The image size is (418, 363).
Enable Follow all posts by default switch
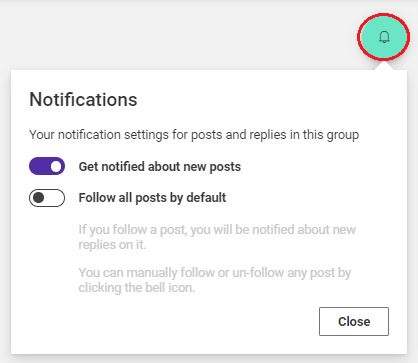[47, 198]
